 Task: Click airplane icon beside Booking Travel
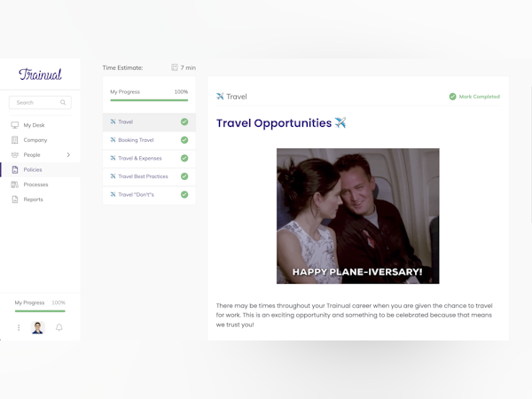click(113, 140)
